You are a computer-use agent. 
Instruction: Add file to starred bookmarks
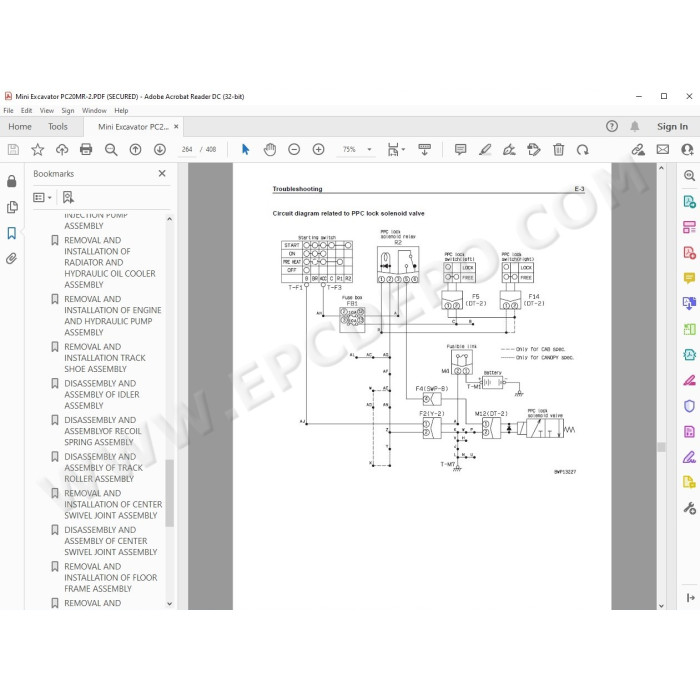click(38, 150)
